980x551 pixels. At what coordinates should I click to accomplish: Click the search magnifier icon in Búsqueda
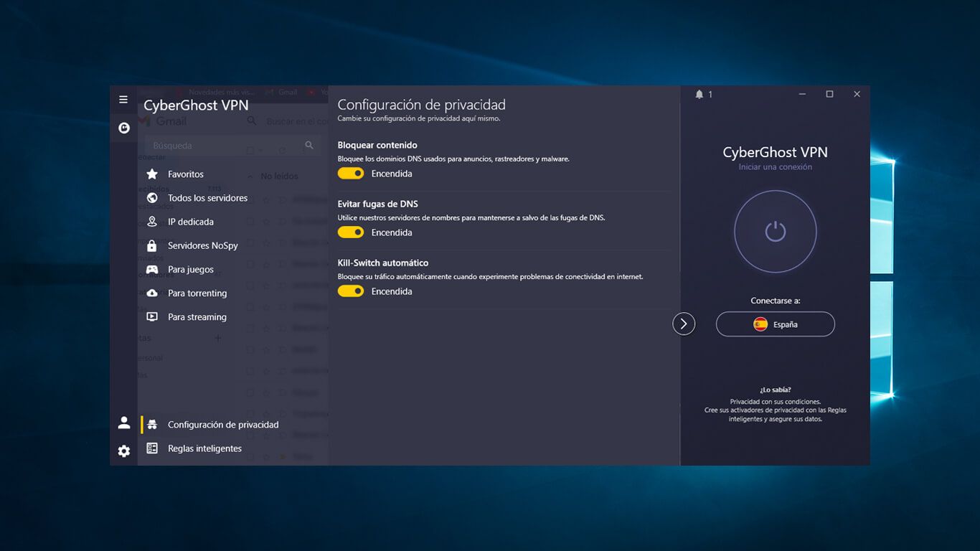coord(309,145)
